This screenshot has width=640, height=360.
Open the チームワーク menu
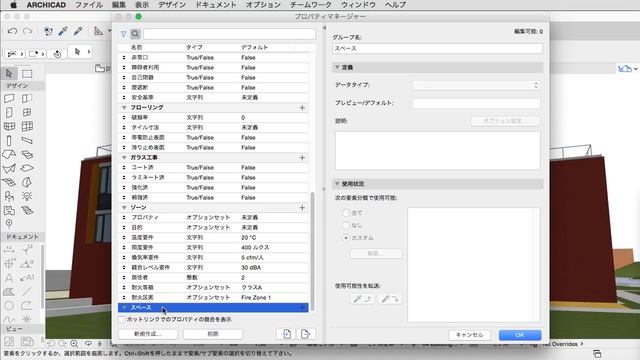(x=311, y=5)
